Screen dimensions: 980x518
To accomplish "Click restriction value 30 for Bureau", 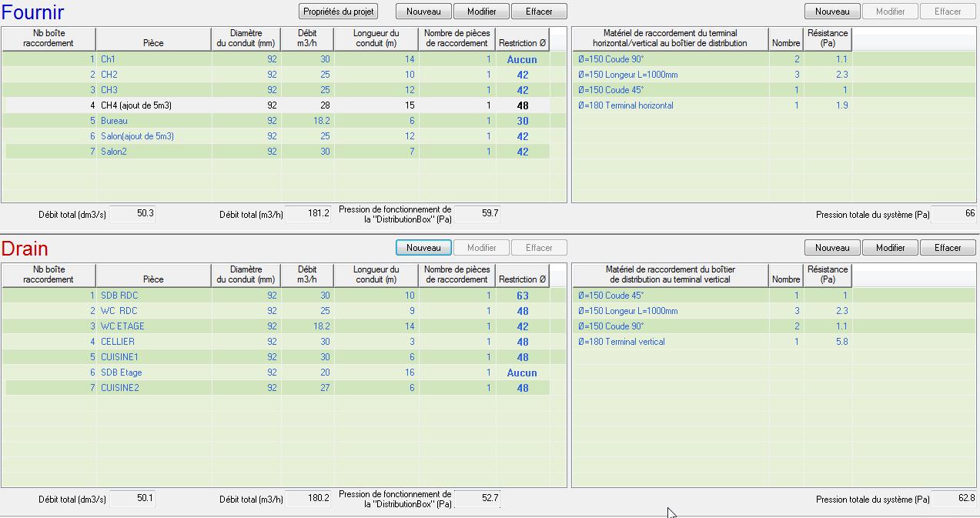I will [x=523, y=121].
